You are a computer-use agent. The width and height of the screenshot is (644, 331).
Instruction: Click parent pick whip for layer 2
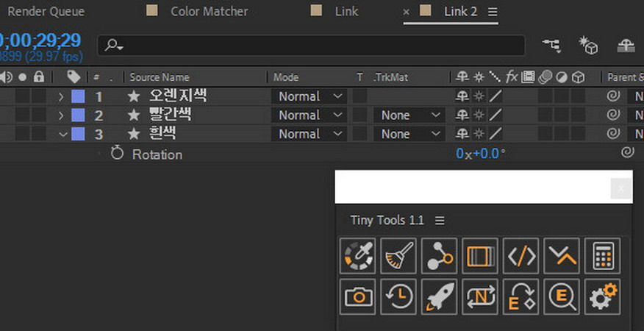[613, 115]
